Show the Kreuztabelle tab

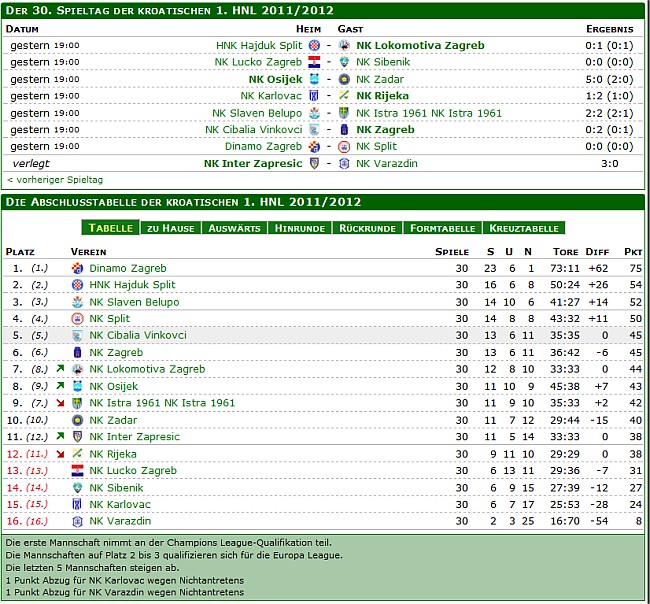524,228
